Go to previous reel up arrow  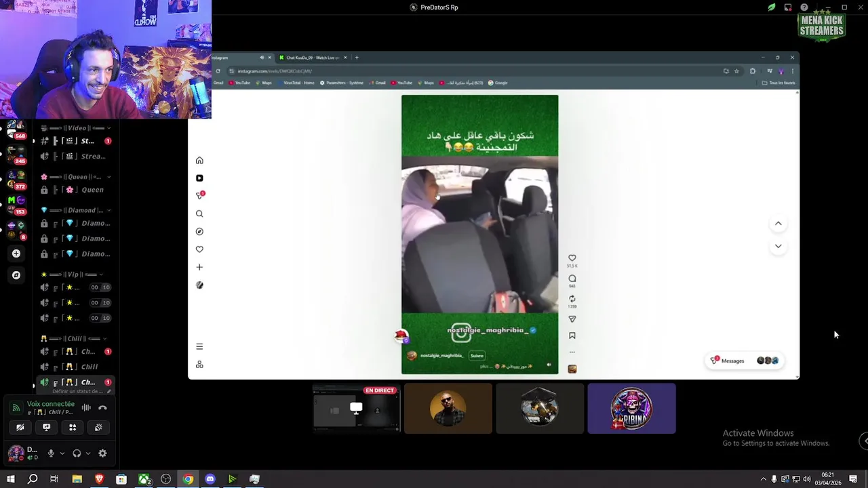(778, 224)
